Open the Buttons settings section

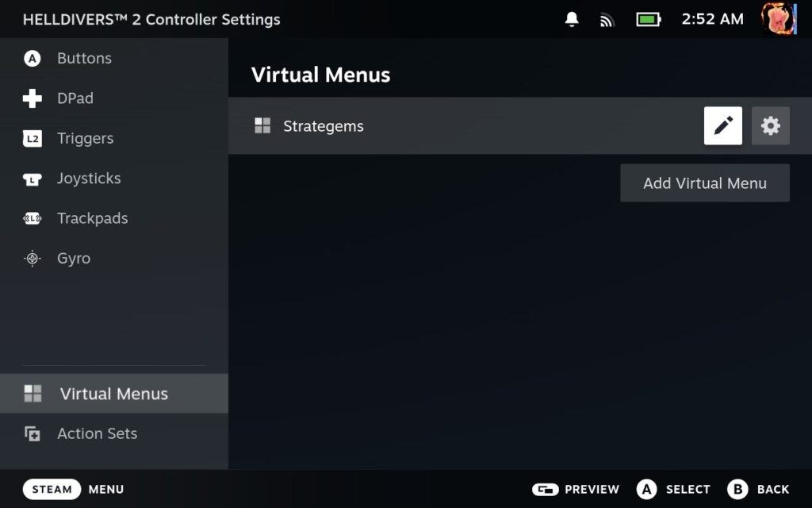pos(114,58)
